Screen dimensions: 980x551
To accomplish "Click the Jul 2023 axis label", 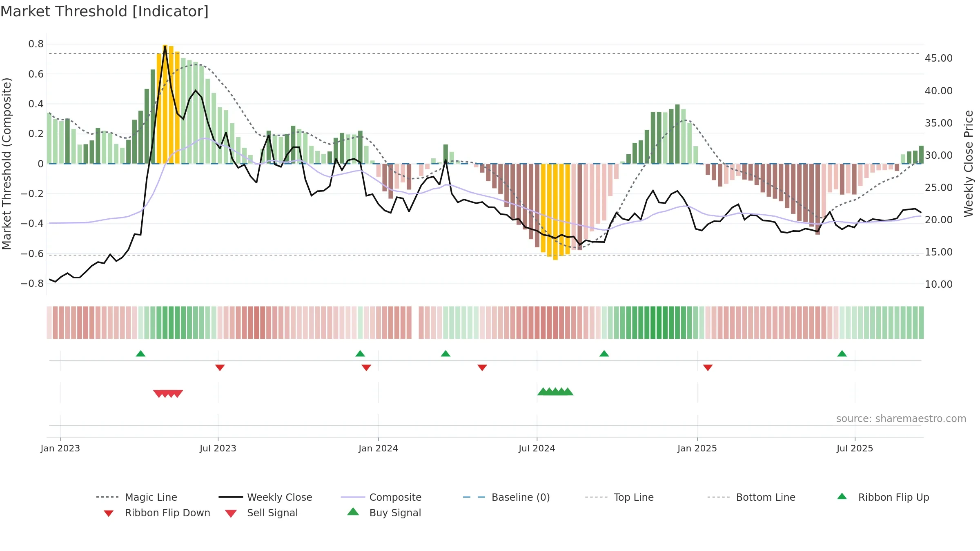I will click(x=218, y=449).
